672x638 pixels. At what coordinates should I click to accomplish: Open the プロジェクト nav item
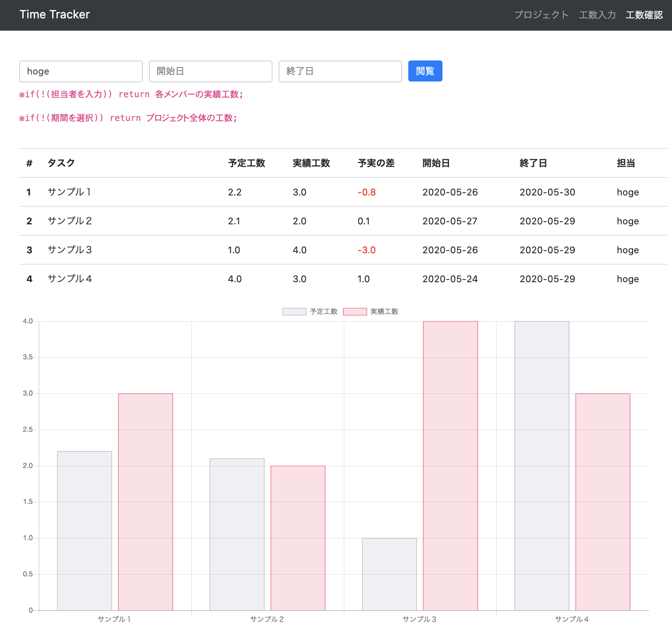point(541,15)
